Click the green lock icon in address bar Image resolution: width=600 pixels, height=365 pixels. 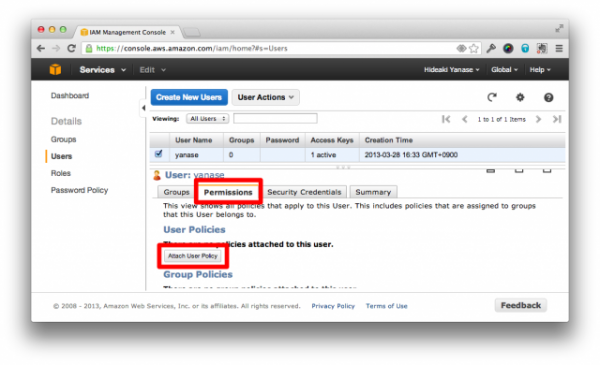(x=89, y=48)
